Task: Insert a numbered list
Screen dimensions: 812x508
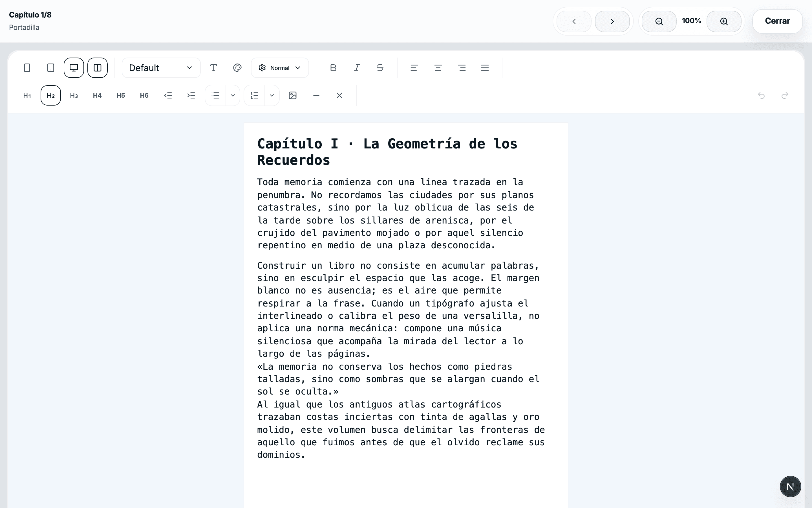Action: coord(254,95)
